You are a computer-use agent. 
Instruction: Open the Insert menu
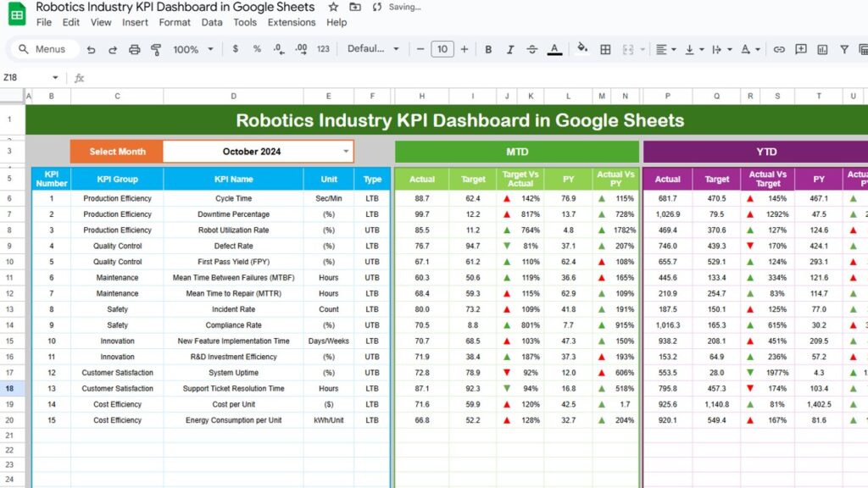pyautogui.click(x=135, y=22)
